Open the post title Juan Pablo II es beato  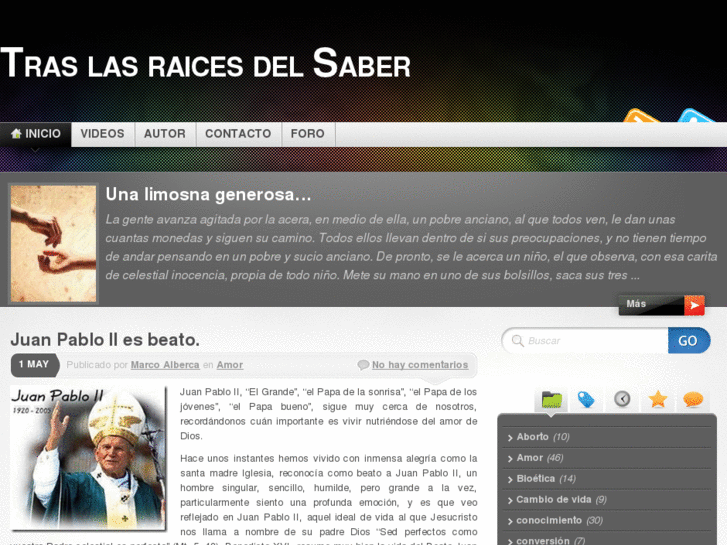click(x=105, y=340)
